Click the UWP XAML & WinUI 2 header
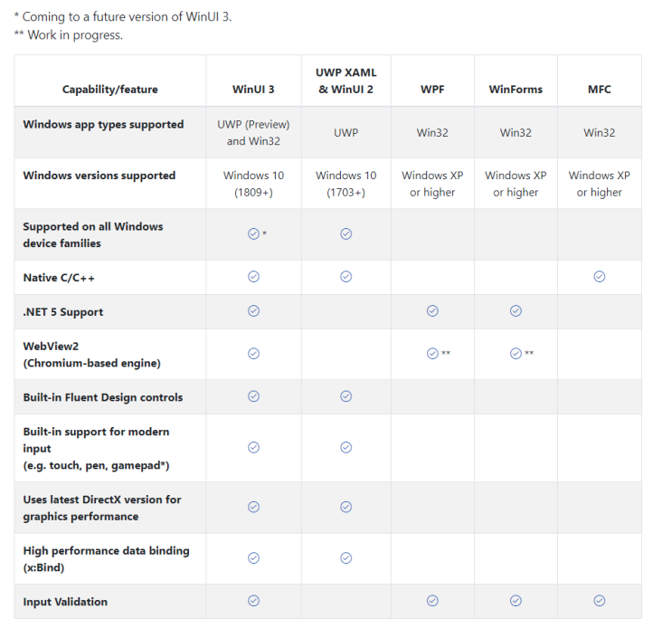The image size is (672, 628). (x=345, y=81)
